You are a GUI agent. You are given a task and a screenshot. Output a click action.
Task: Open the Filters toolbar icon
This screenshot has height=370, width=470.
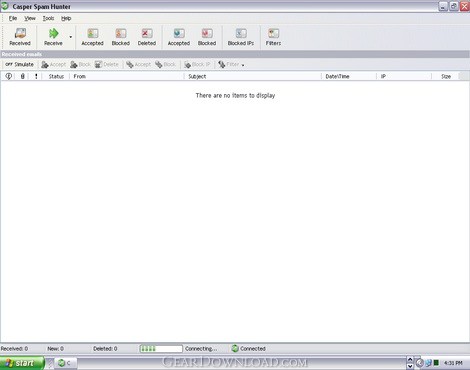(x=273, y=37)
